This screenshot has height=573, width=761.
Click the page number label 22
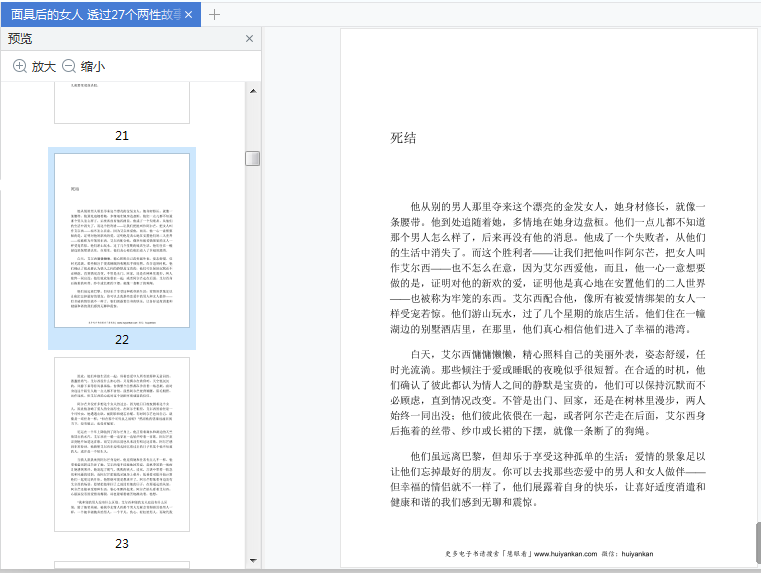pos(122,340)
